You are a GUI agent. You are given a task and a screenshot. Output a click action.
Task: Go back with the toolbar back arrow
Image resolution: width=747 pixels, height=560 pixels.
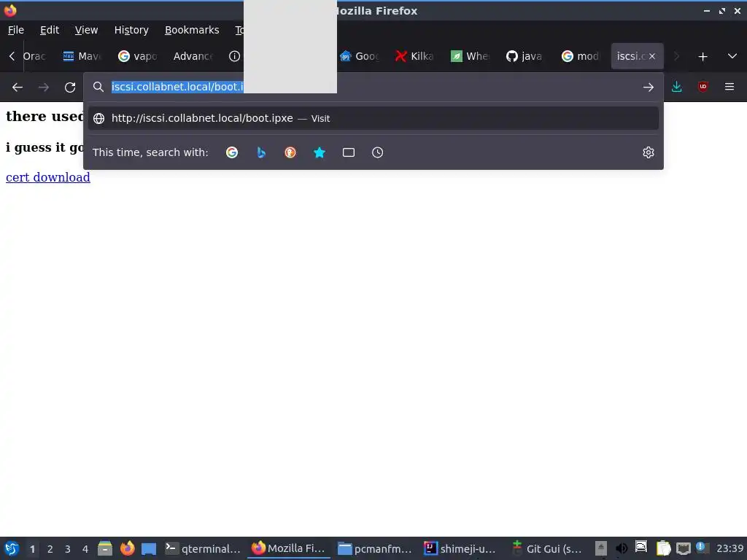point(18,87)
